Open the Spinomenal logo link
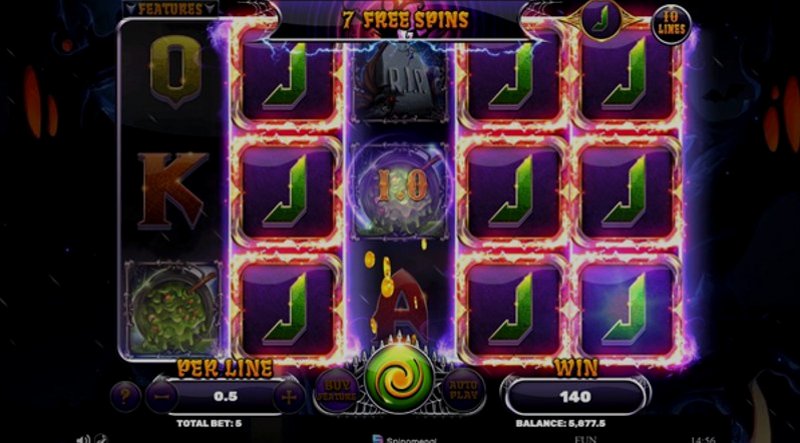This screenshot has width=800, height=443. [405, 439]
